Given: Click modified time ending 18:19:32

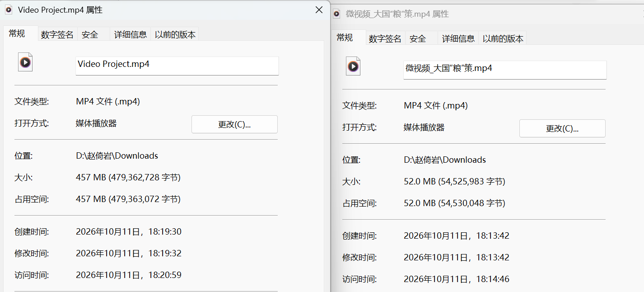Looking at the screenshot, I should (x=129, y=254).
